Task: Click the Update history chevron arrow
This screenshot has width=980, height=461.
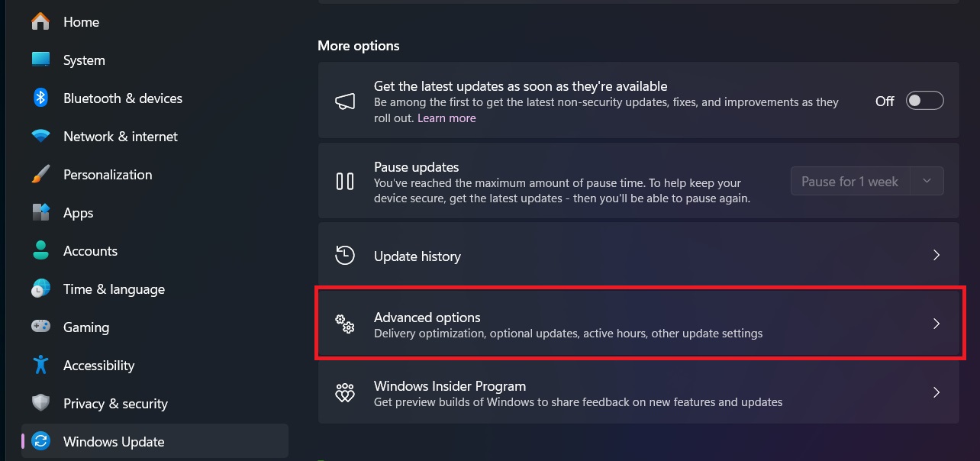Action: tap(936, 256)
